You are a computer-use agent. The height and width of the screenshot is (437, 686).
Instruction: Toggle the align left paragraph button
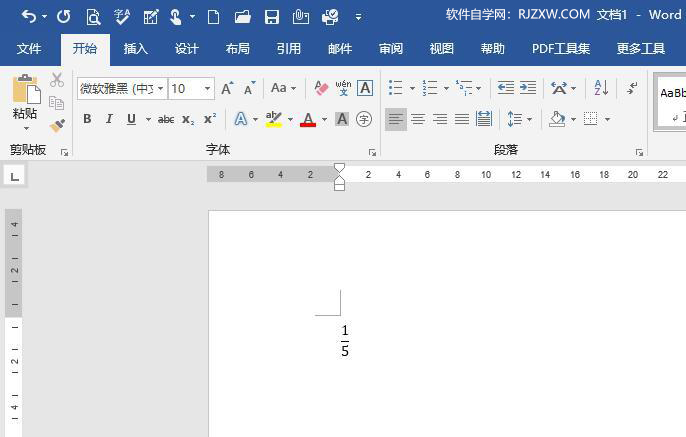tap(396, 119)
